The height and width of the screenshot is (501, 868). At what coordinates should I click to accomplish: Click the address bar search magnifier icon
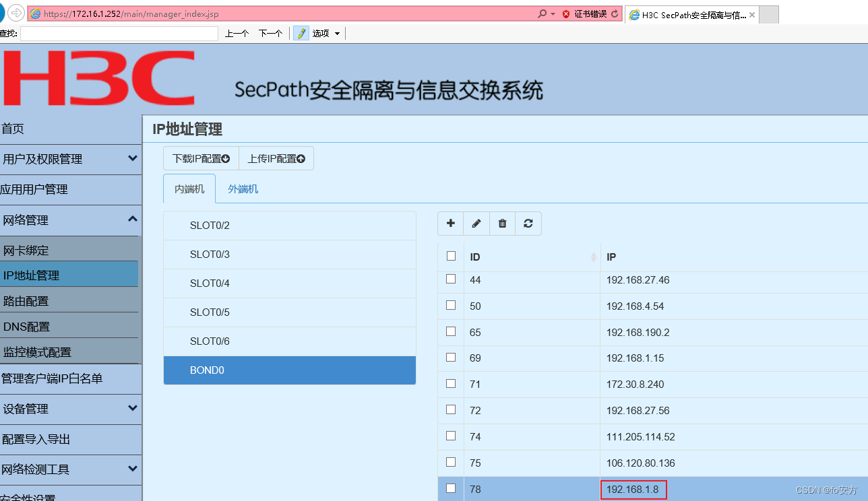tap(542, 13)
